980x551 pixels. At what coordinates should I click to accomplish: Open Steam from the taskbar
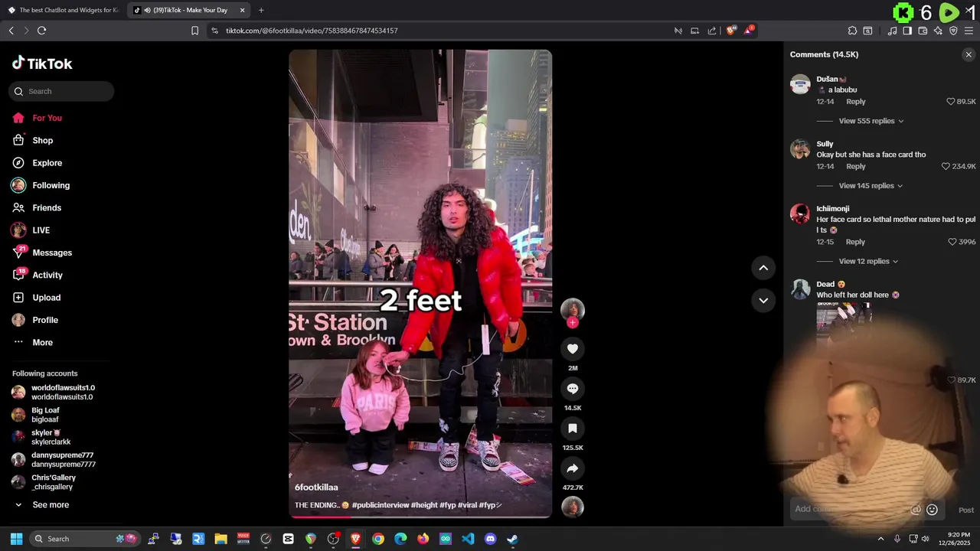tap(512, 539)
